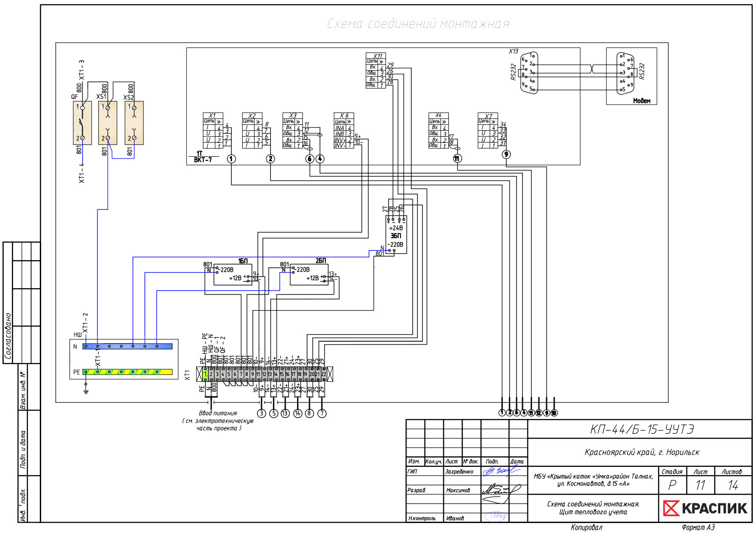
Task: Click the 'X7' connector table header
Action: pos(488,116)
